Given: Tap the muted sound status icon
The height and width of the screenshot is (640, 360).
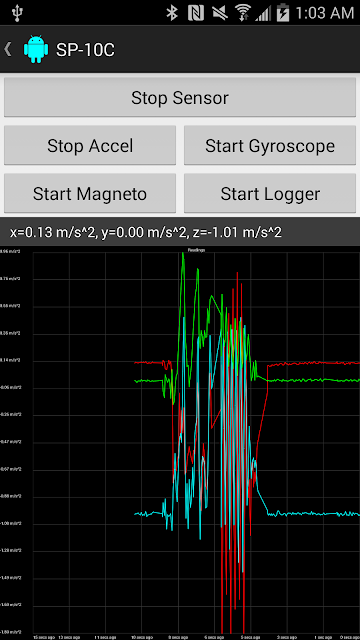Looking at the screenshot, I should [220, 13].
